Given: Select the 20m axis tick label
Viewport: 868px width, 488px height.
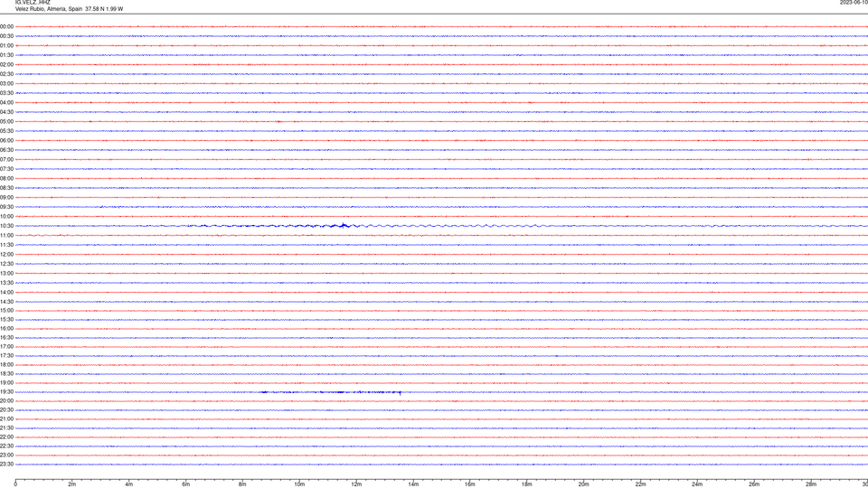Looking at the screenshot, I should pyautogui.click(x=583, y=484).
